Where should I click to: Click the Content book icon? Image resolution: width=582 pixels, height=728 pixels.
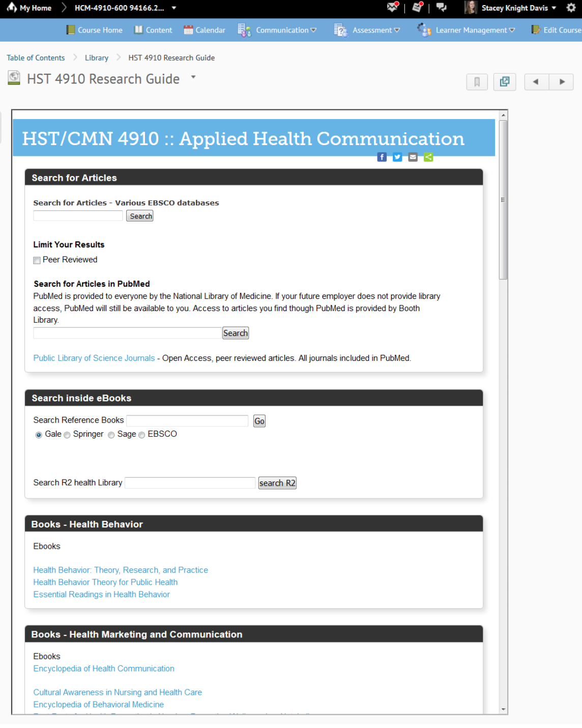[138, 30]
